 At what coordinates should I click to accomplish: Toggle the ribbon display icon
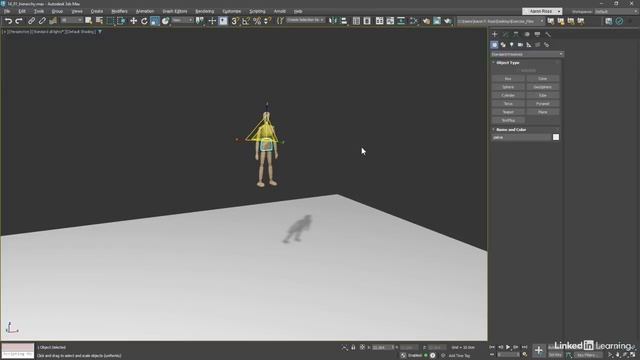point(380,21)
